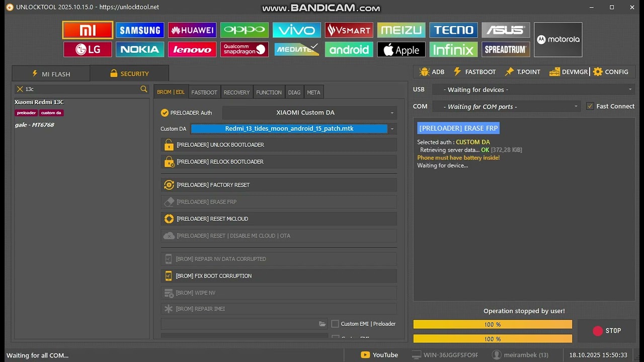Select the Motorola brand icon

[x=558, y=40]
